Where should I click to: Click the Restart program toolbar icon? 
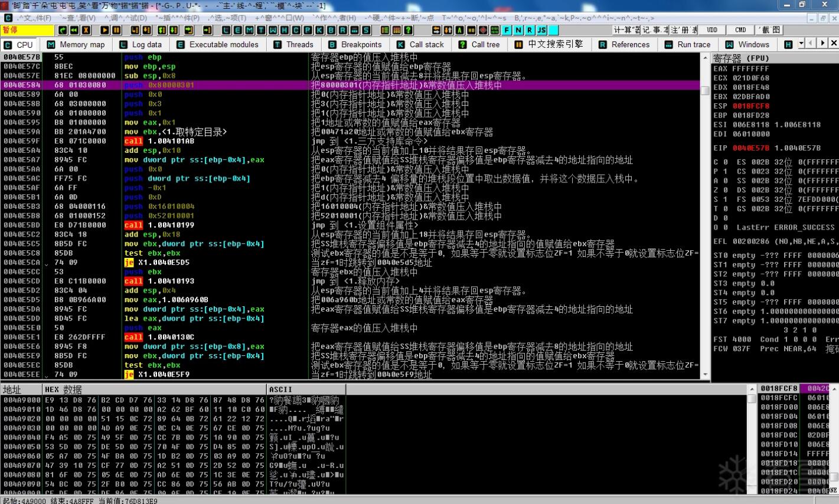tap(63, 30)
